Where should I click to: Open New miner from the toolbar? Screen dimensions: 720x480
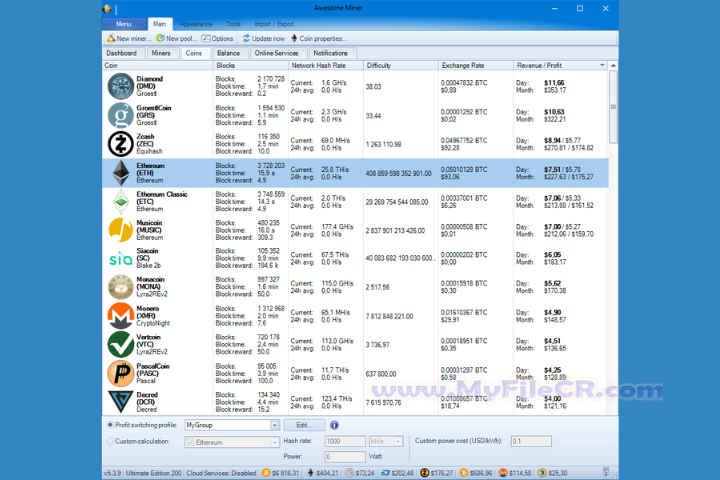tap(129, 39)
